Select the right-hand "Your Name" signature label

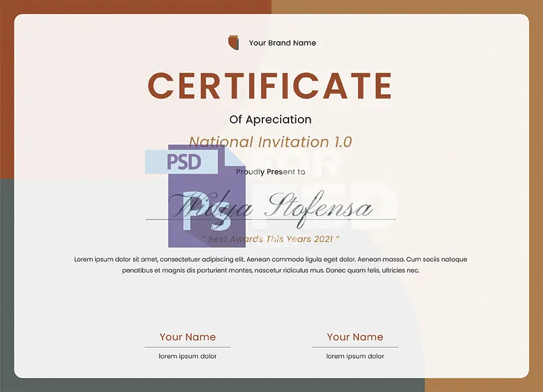point(355,337)
